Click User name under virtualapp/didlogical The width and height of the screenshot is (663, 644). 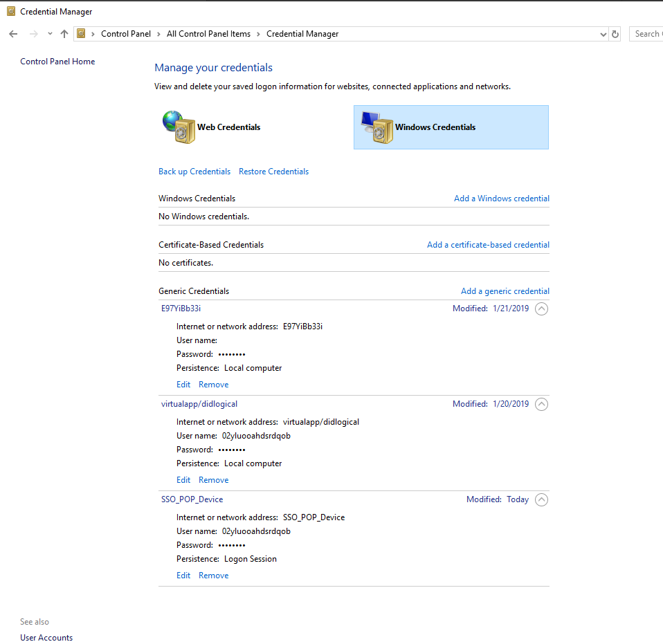tap(233, 436)
